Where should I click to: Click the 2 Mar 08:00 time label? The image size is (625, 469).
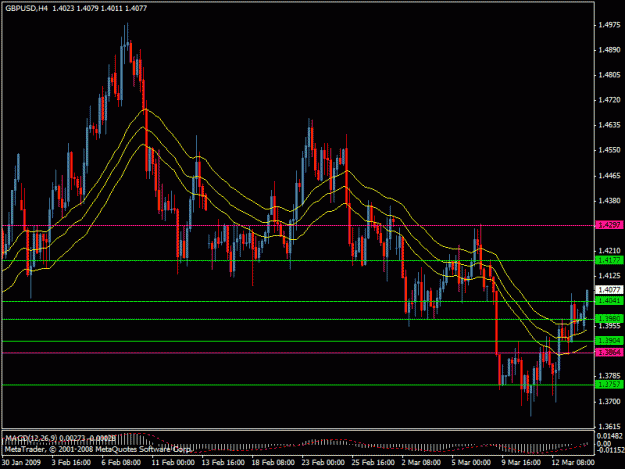[421, 463]
